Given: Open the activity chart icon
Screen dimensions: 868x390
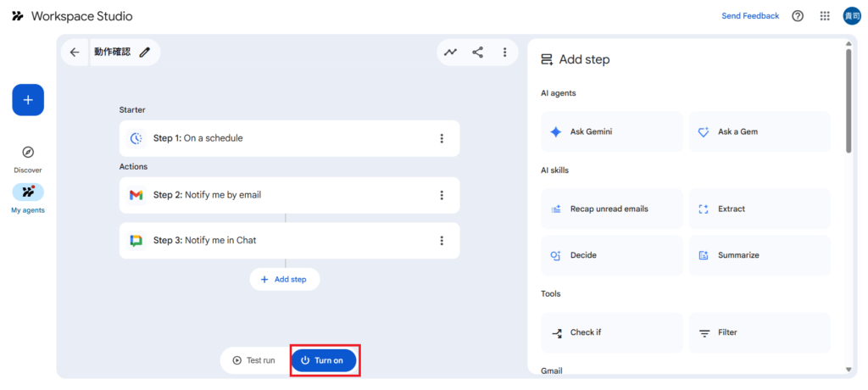Looking at the screenshot, I should (x=451, y=53).
